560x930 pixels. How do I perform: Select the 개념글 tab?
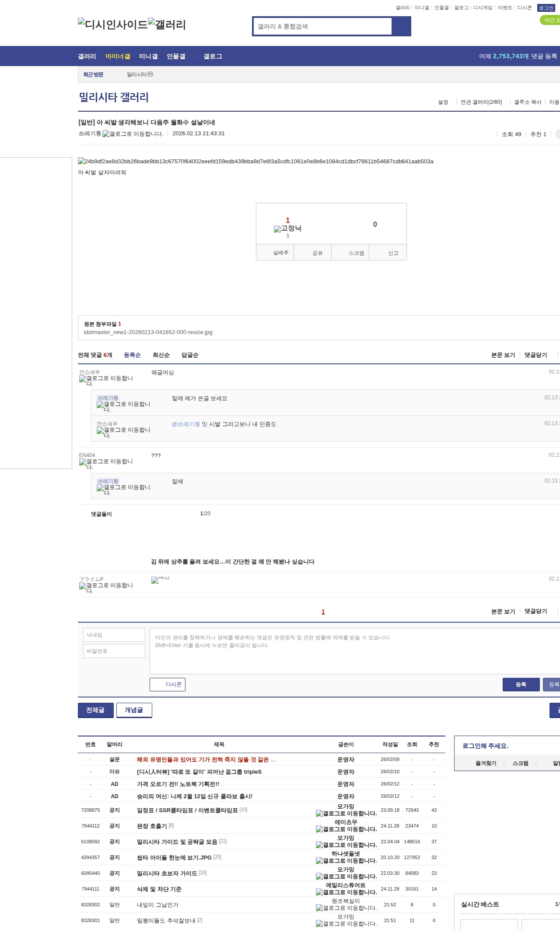(134, 710)
